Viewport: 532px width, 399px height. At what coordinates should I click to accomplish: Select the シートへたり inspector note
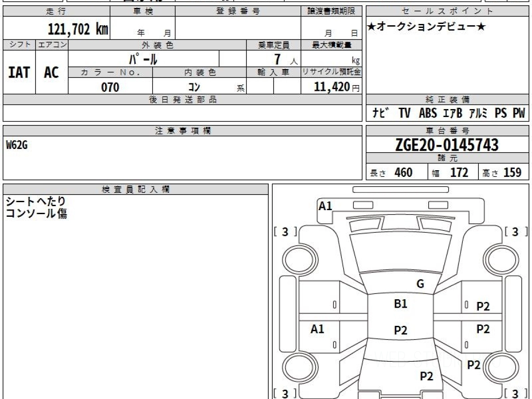(36, 202)
